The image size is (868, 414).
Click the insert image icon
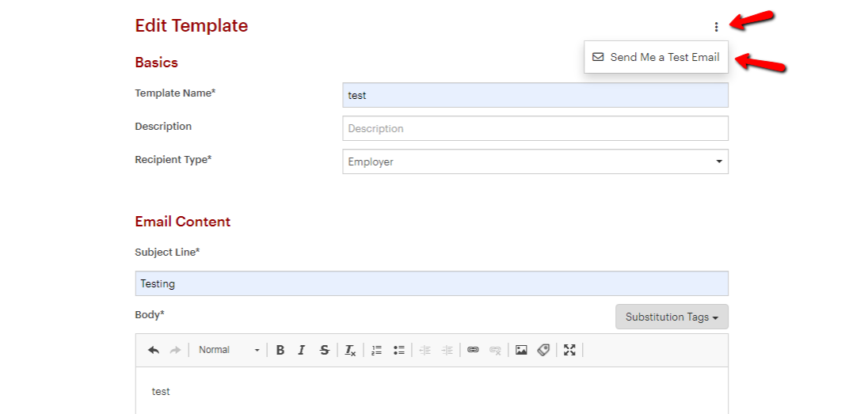point(521,350)
